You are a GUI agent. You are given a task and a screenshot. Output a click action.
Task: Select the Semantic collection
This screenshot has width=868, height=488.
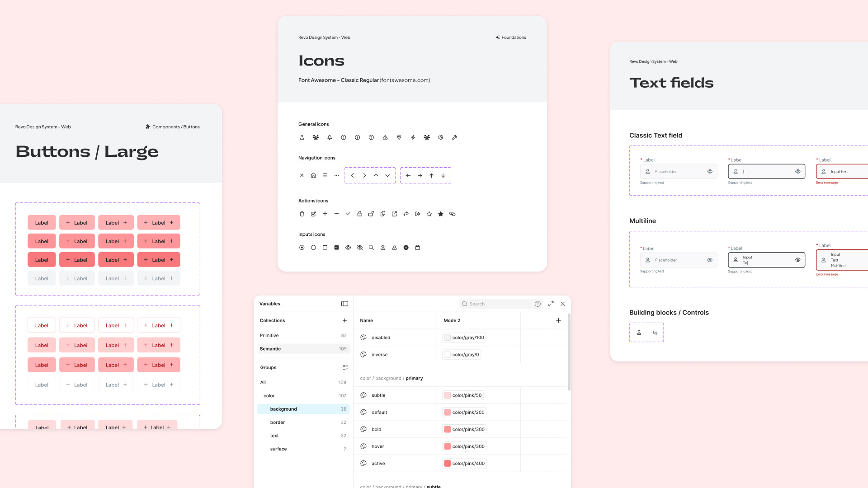click(270, 349)
